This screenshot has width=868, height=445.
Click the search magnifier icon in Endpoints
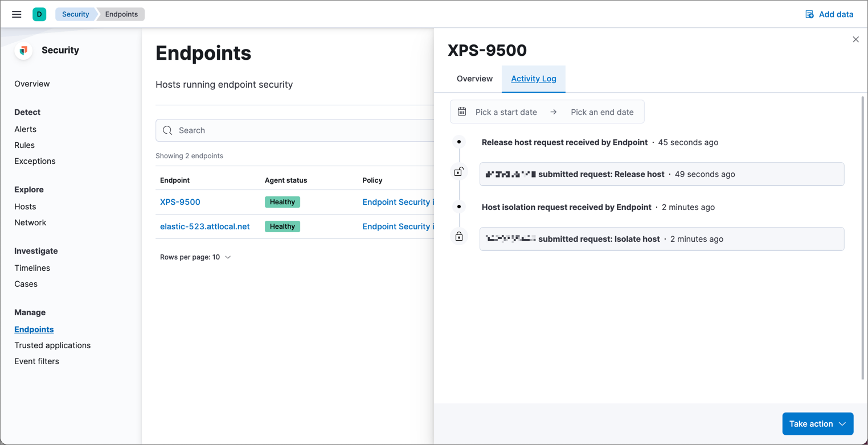167,130
